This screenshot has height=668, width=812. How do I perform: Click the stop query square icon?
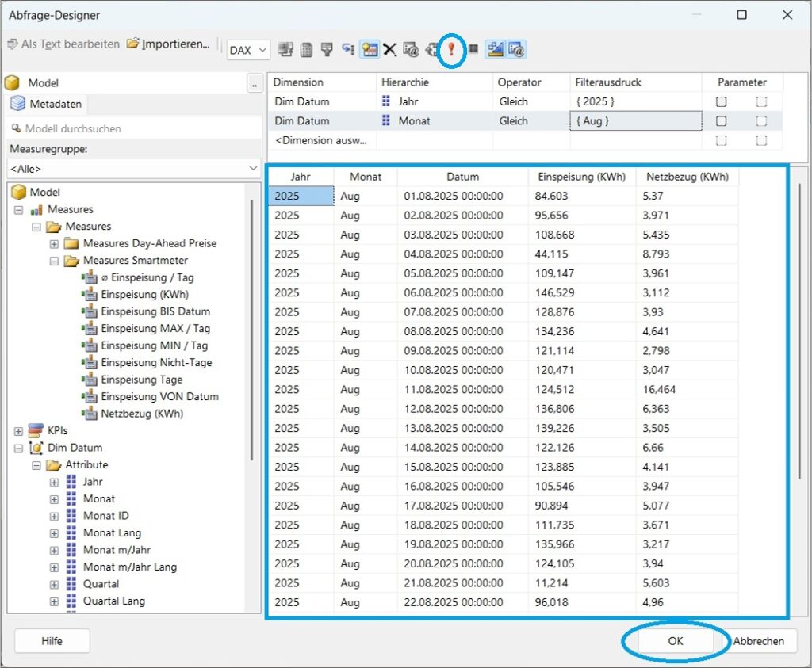click(x=473, y=49)
